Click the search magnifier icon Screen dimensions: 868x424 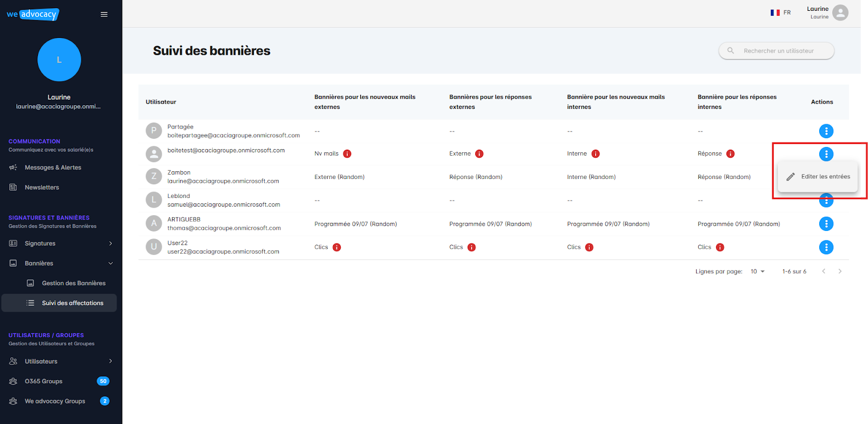[731, 50]
